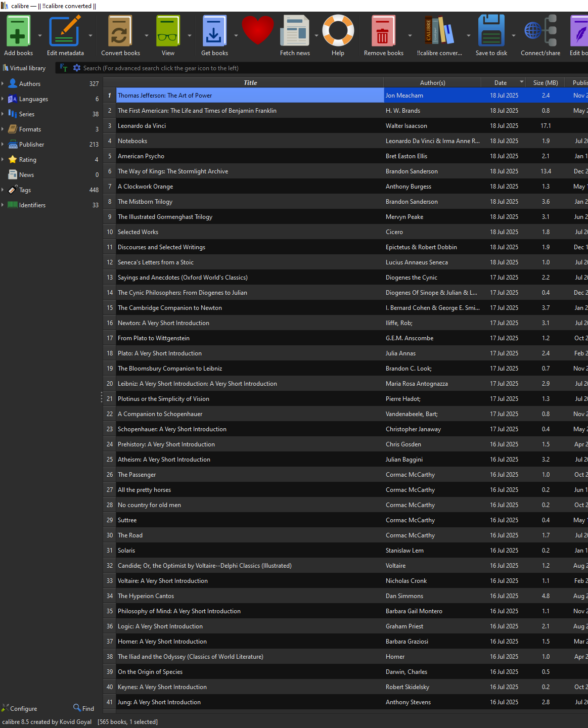Click the Identifiers barcode icon
The image size is (588, 728).
(x=13, y=205)
